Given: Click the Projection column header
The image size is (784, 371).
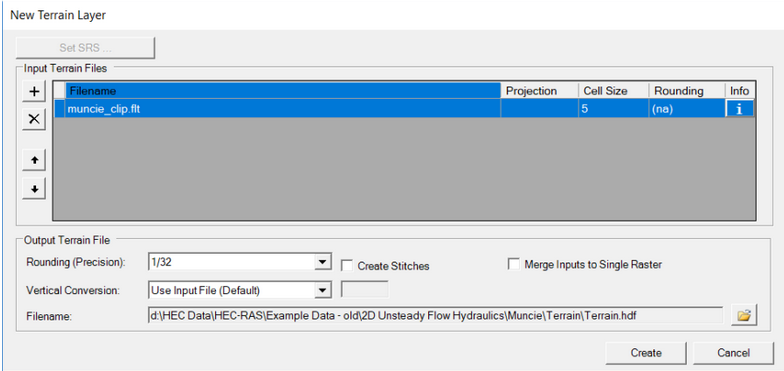Looking at the screenshot, I should click(540, 90).
